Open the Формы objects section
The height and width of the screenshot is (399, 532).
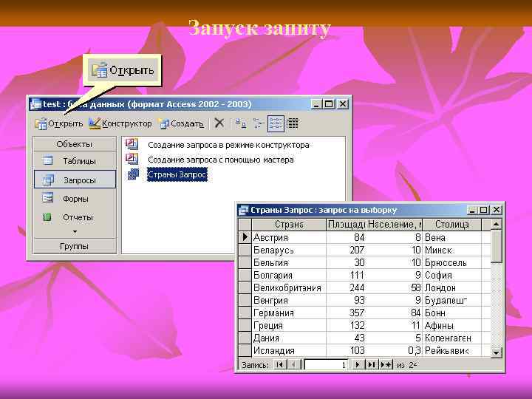tap(75, 199)
